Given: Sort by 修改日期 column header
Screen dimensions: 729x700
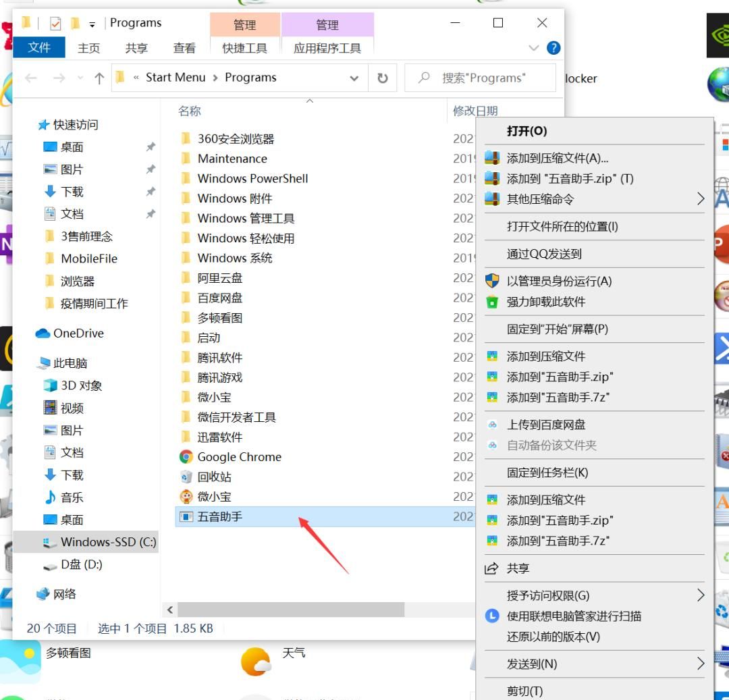Looking at the screenshot, I should point(475,111).
